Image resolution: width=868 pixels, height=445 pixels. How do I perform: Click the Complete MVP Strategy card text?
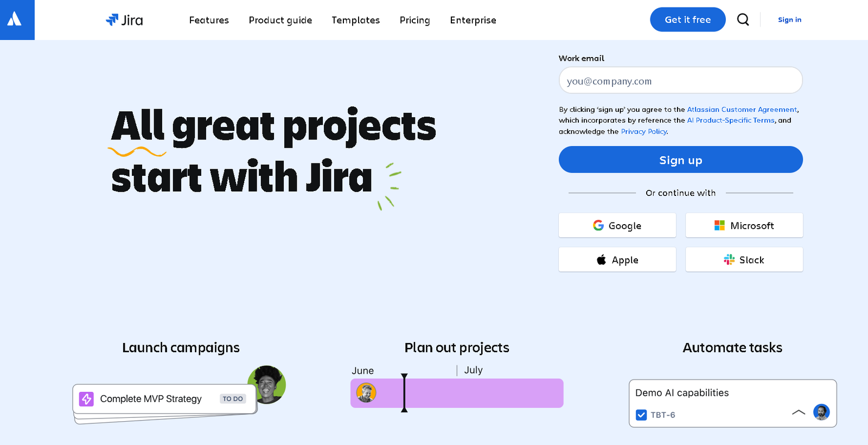click(151, 399)
